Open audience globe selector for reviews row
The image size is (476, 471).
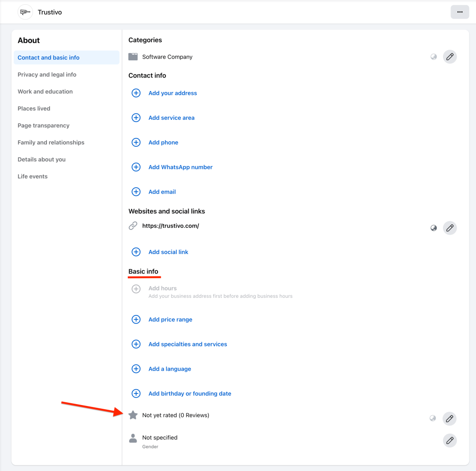coord(433,419)
